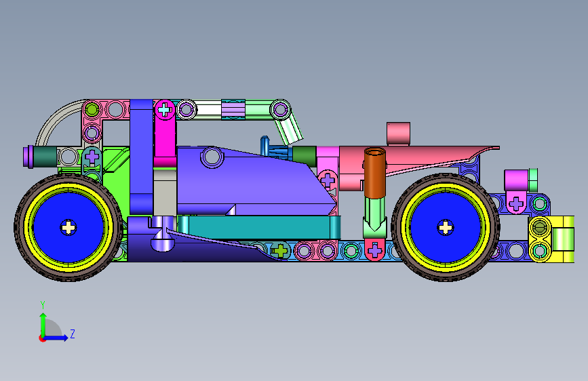Pick the orange vertical cylinder part

pyautogui.click(x=375, y=172)
